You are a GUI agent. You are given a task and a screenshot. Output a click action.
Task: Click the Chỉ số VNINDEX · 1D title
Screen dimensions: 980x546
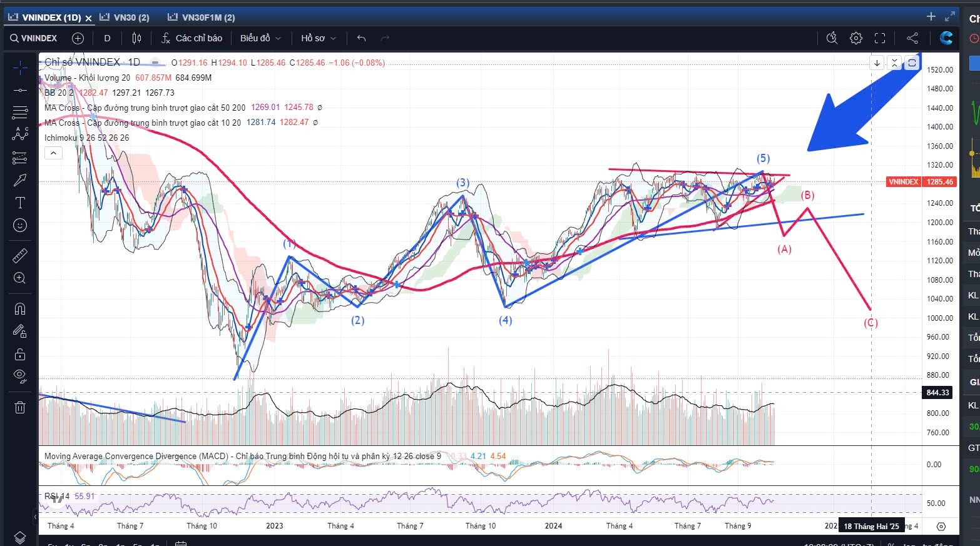[x=93, y=62]
